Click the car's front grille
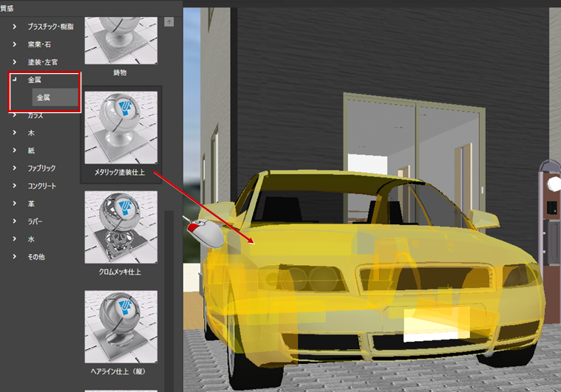This screenshot has width=561, height=392. (x=425, y=279)
